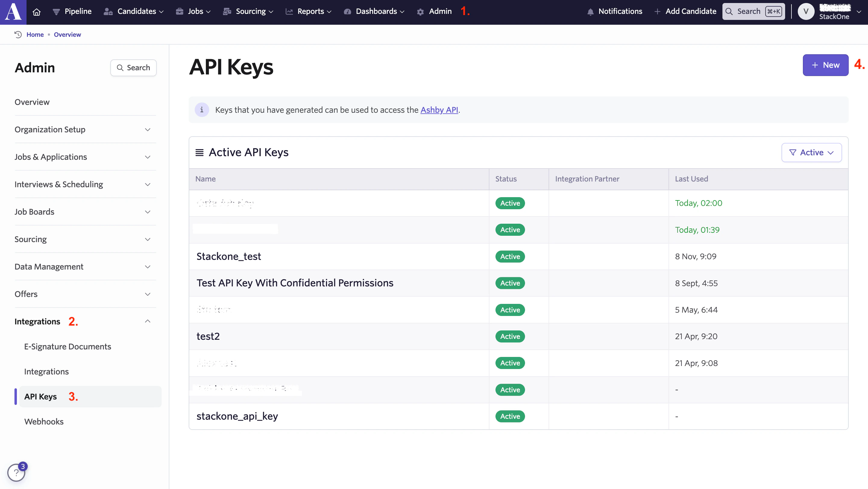This screenshot has height=489, width=868.
Task: Click the Reports chart icon
Action: point(289,11)
